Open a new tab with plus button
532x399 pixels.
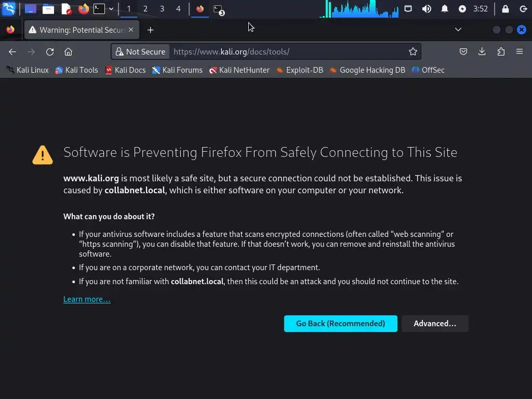[x=150, y=30]
